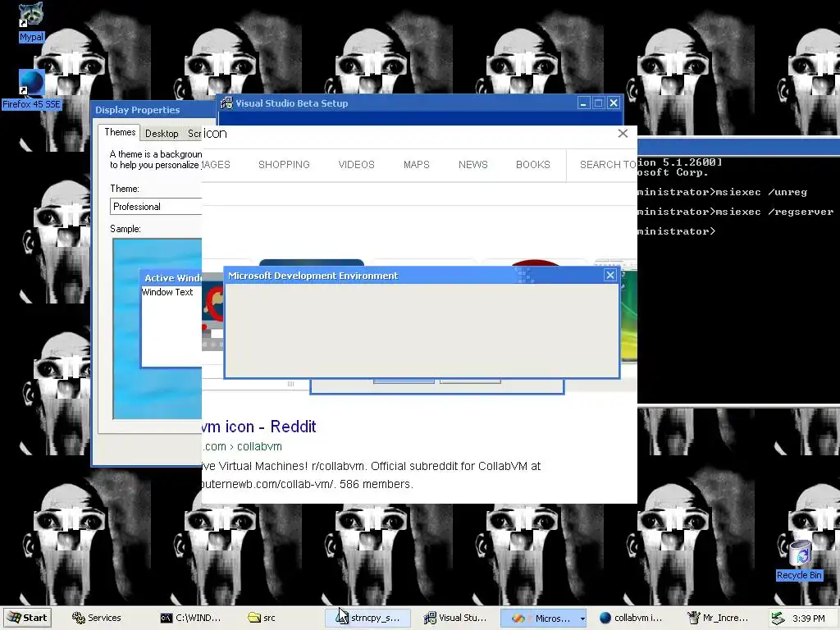Open the src folder taskbar item
The image size is (840, 630).
pos(262,618)
